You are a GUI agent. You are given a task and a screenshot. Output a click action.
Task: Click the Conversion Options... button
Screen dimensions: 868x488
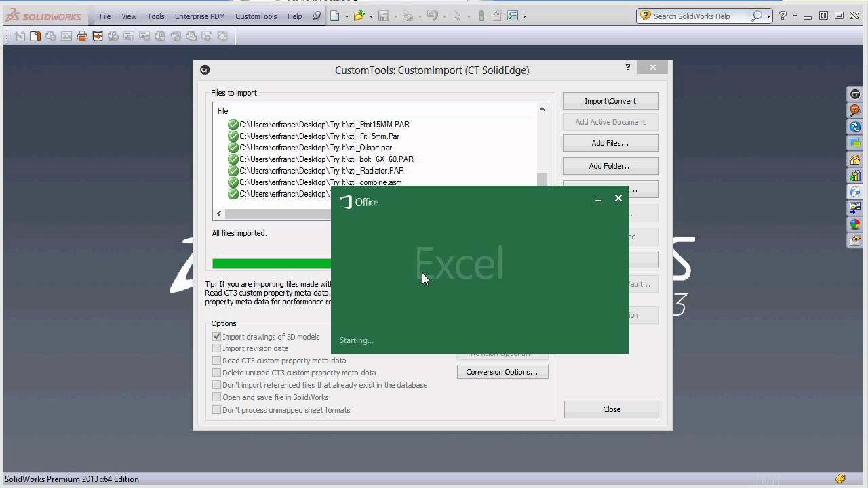pos(502,372)
